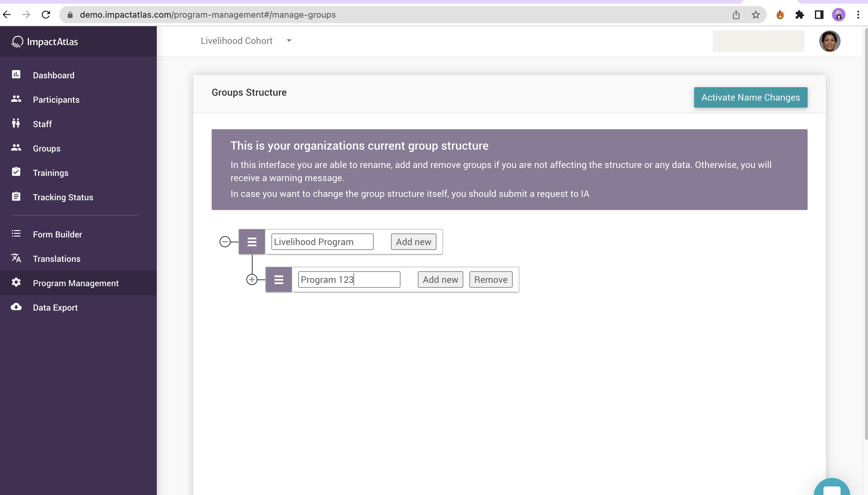Viewport: 868px width, 495px height.
Task: Click the Livelihood Program name field
Action: 322,242
